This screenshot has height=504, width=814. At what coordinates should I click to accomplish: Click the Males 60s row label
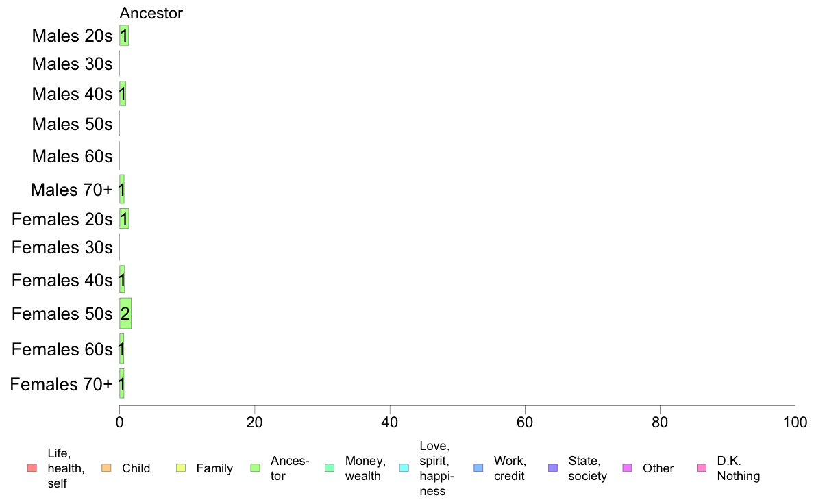(x=72, y=156)
